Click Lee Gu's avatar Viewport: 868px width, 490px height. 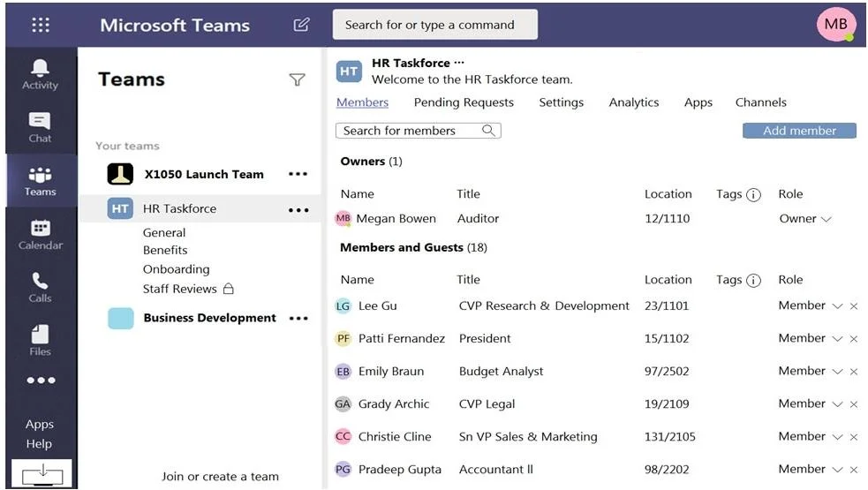[x=343, y=306]
